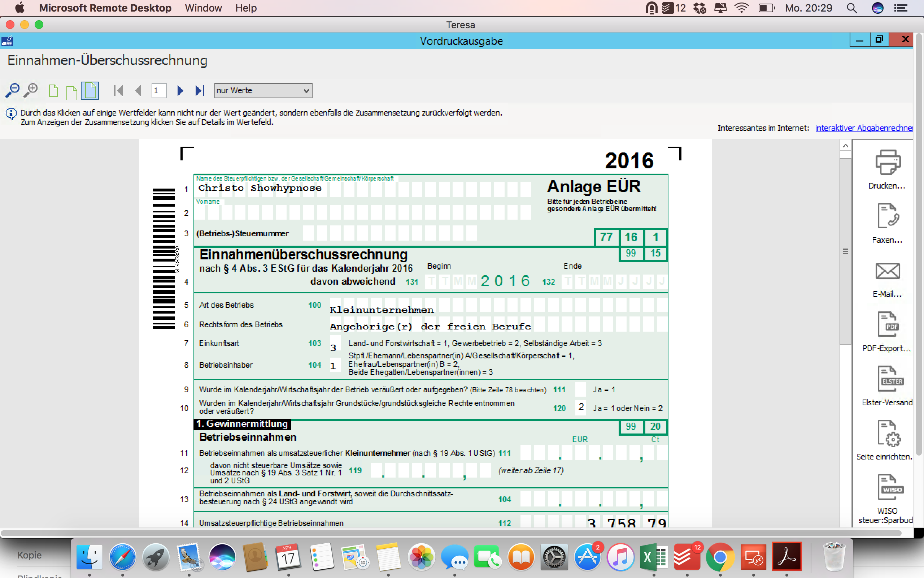The height and width of the screenshot is (578, 924).
Task: Open Calendar in the Dock
Action: coord(288,557)
